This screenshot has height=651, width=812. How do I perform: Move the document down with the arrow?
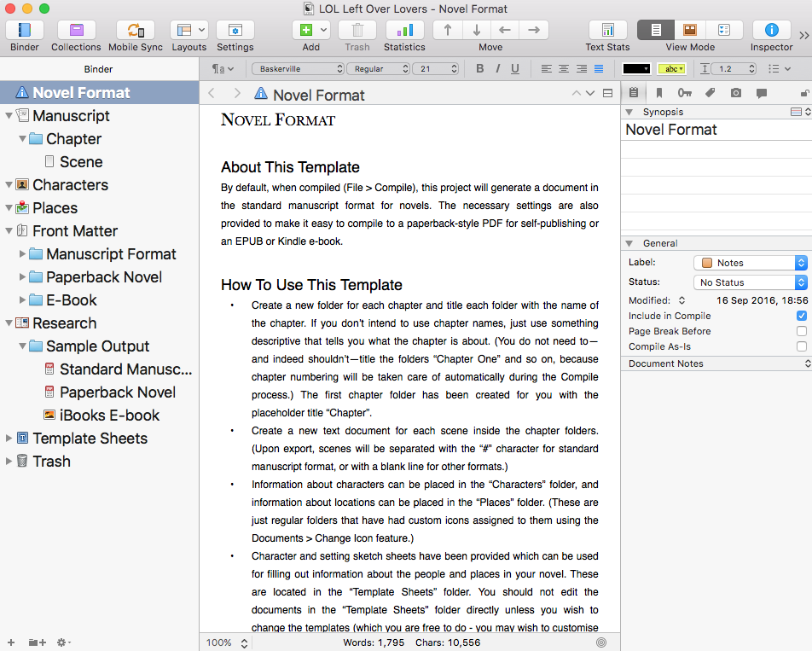point(477,31)
